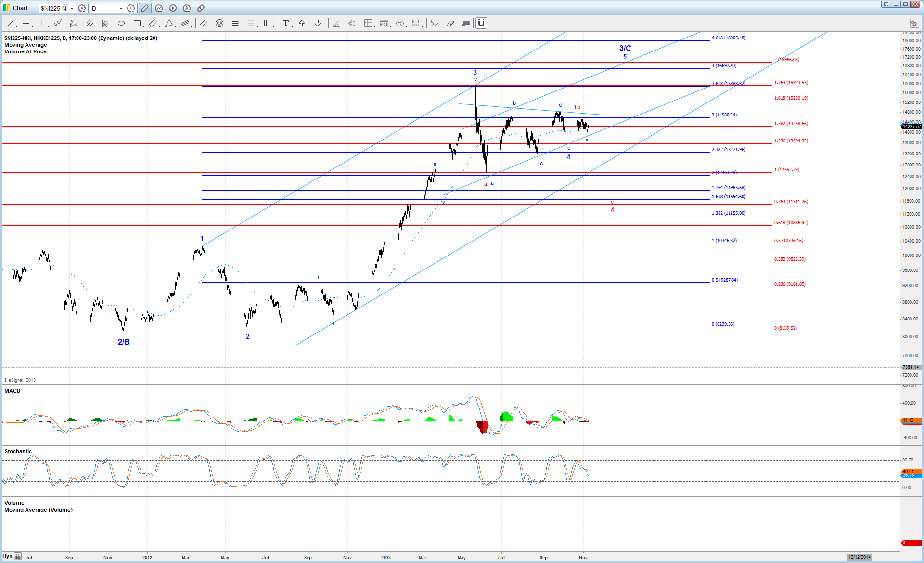Open the $NI225 symbol dropdown
The width and height of the screenshot is (924, 563).
click(x=72, y=8)
